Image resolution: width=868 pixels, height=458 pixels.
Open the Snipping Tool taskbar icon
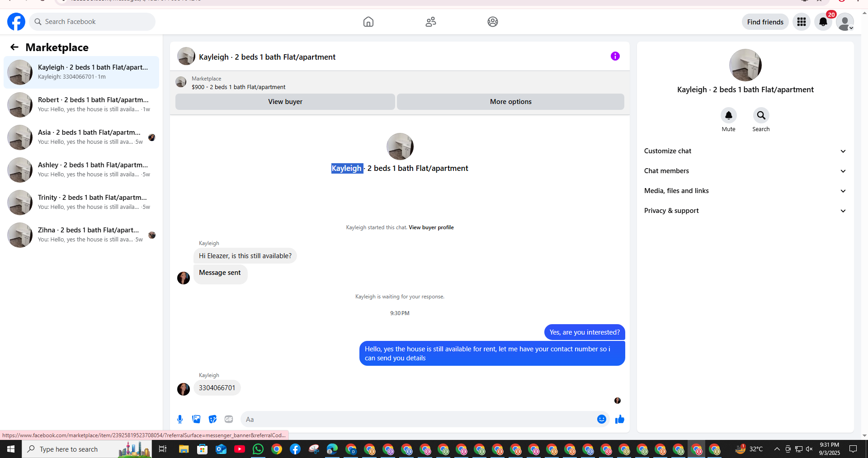click(x=314, y=449)
